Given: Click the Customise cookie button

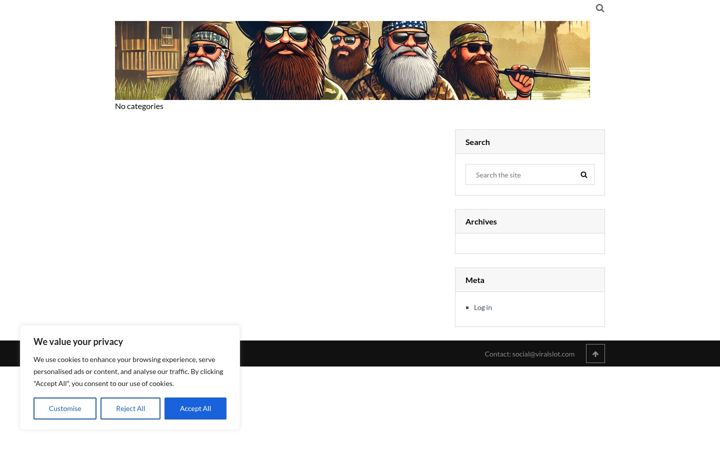Looking at the screenshot, I should point(65,409).
